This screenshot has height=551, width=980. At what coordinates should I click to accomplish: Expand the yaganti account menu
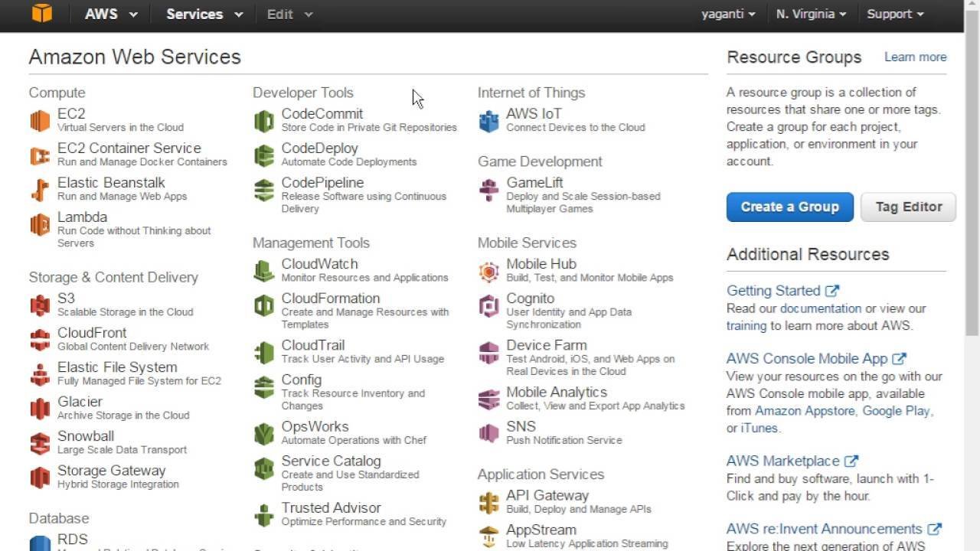point(728,14)
